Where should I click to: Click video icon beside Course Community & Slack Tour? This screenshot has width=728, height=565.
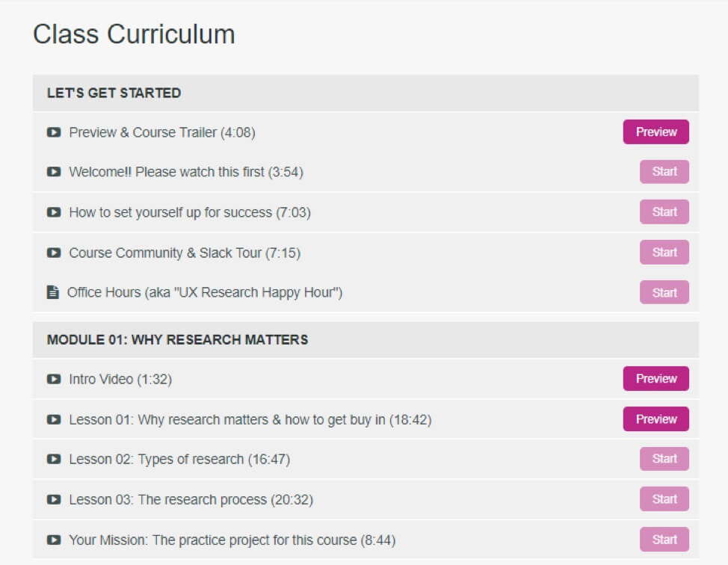54,253
